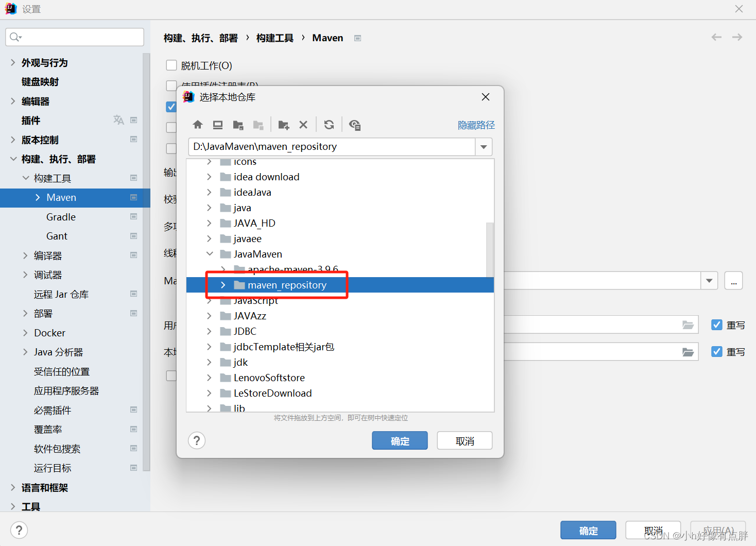
Task: Refresh the file tree
Action: coord(329,125)
